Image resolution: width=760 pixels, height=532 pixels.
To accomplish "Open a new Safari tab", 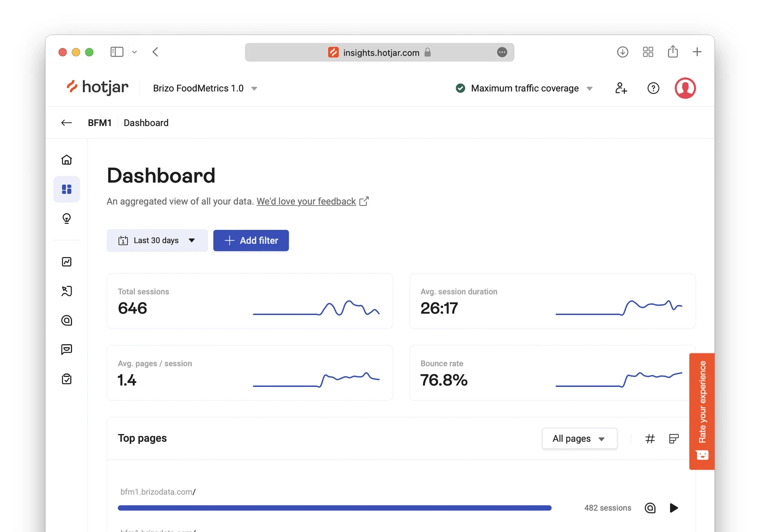I will click(697, 52).
